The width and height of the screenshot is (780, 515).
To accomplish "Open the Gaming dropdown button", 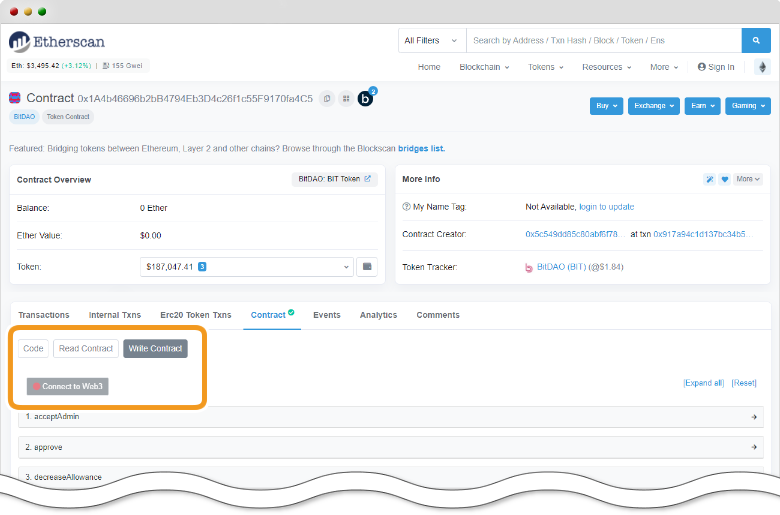I will pos(748,106).
